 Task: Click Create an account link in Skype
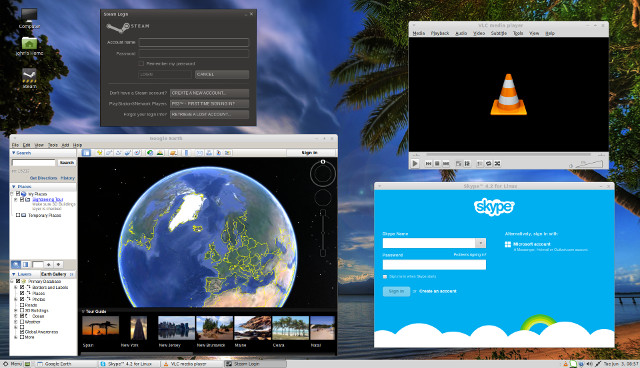tap(438, 291)
